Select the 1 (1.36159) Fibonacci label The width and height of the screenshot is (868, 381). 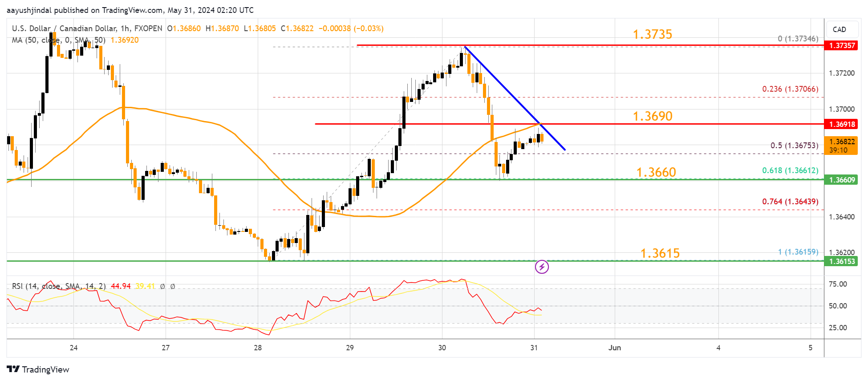(798, 252)
